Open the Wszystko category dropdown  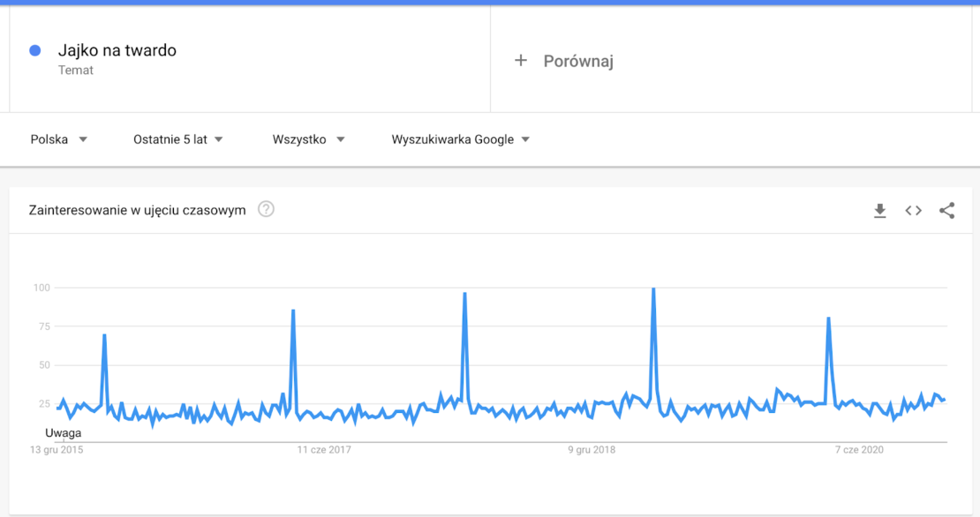[x=309, y=139]
